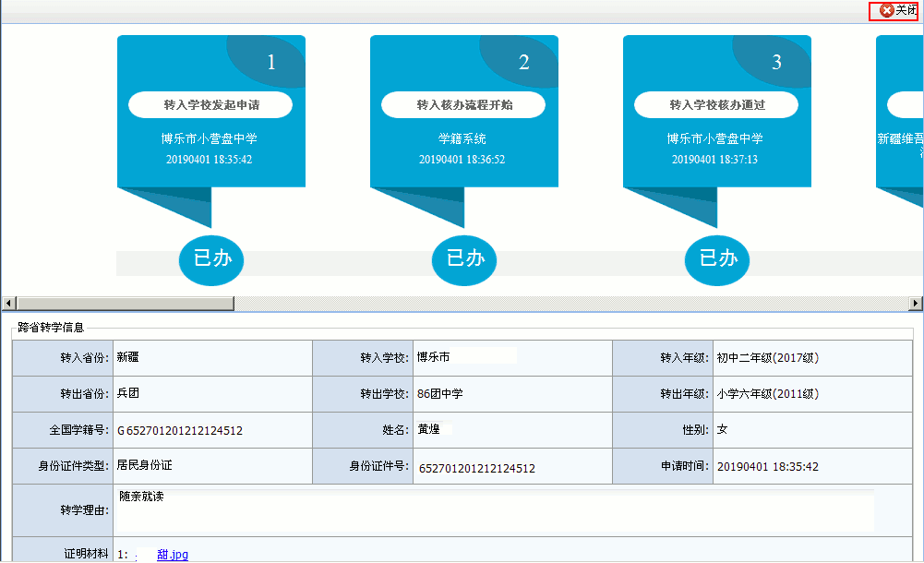Screen dimensions: 924x563
Task: Click the 已办 status circle under step 2
Action: [464, 259]
